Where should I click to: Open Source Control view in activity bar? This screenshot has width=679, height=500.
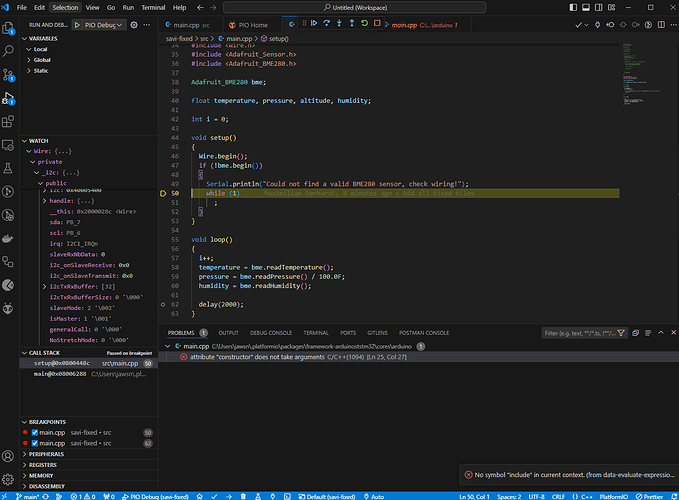(8, 75)
